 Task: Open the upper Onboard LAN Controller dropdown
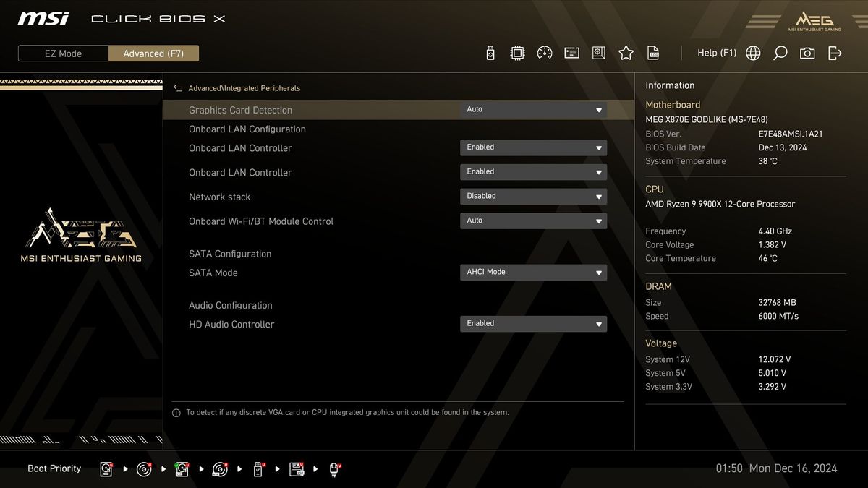[533, 147]
